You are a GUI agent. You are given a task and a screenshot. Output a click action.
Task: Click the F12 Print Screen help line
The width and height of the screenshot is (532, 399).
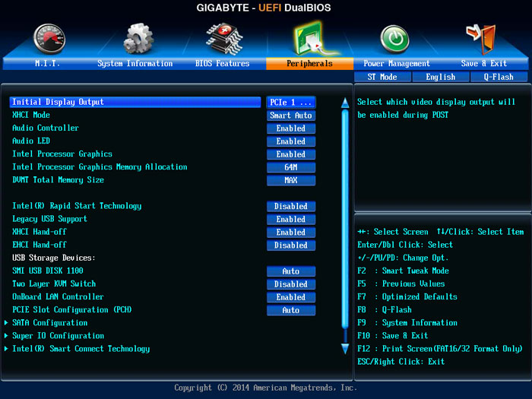(440, 349)
